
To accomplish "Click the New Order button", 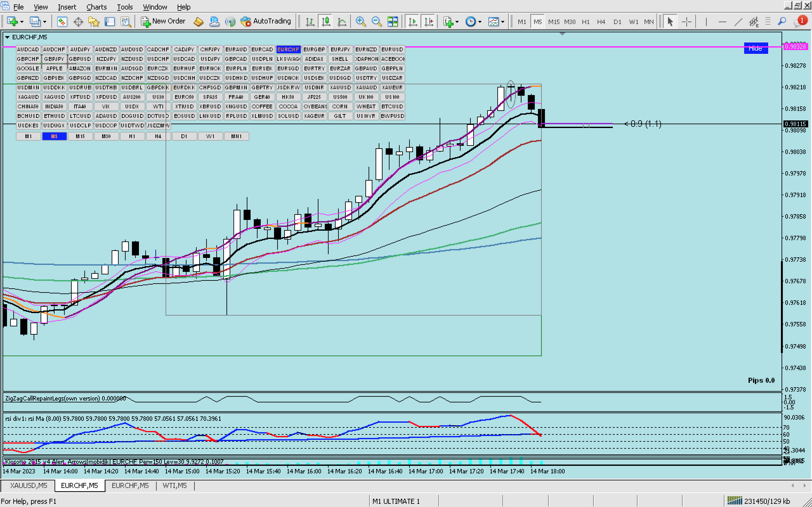I will coord(163,22).
